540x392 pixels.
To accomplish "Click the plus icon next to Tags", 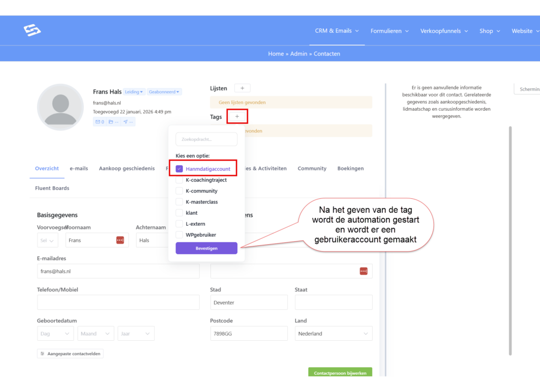I will coord(237,117).
